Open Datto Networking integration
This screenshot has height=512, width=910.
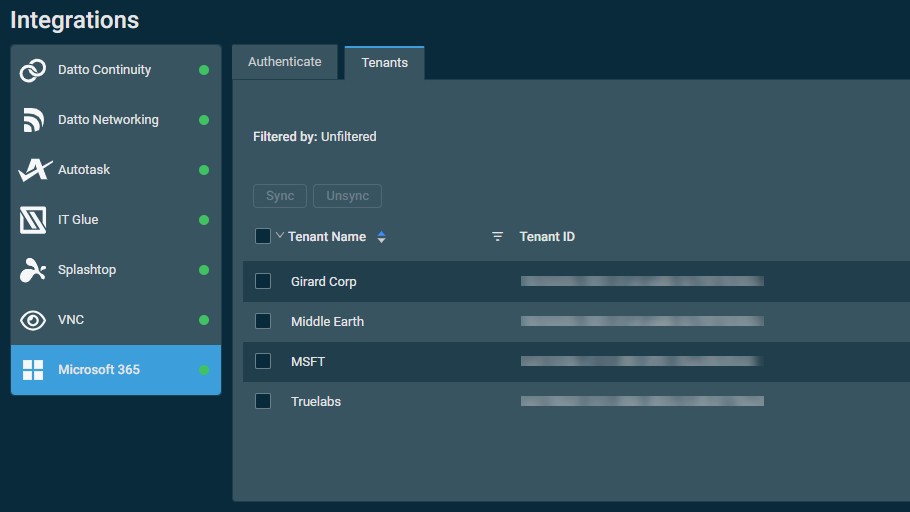click(116, 120)
